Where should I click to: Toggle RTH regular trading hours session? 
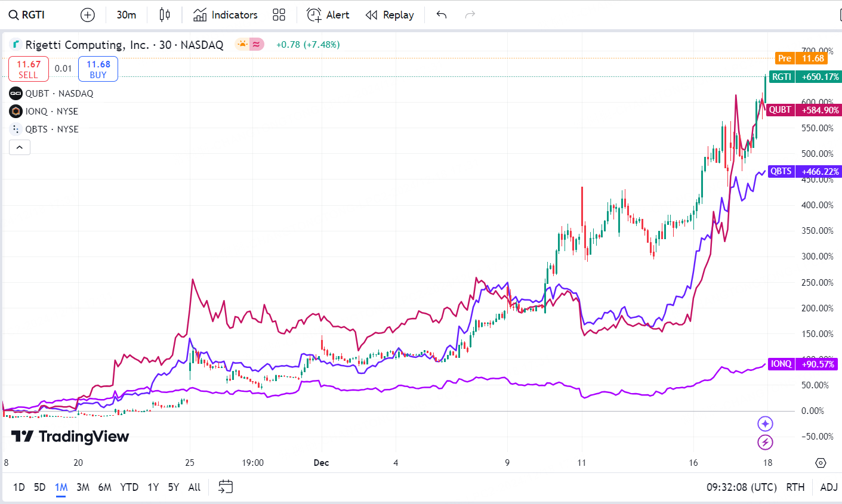point(795,487)
